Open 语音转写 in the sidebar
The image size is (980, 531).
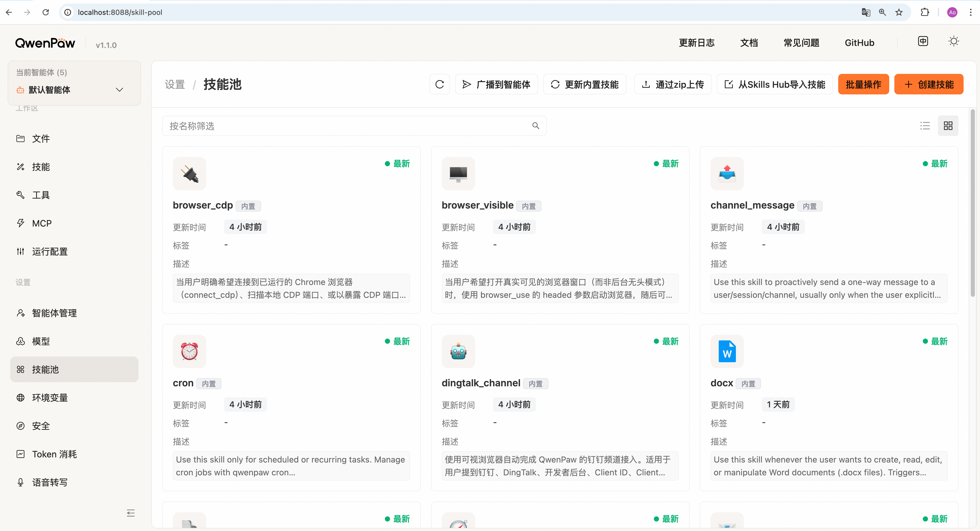74,482
